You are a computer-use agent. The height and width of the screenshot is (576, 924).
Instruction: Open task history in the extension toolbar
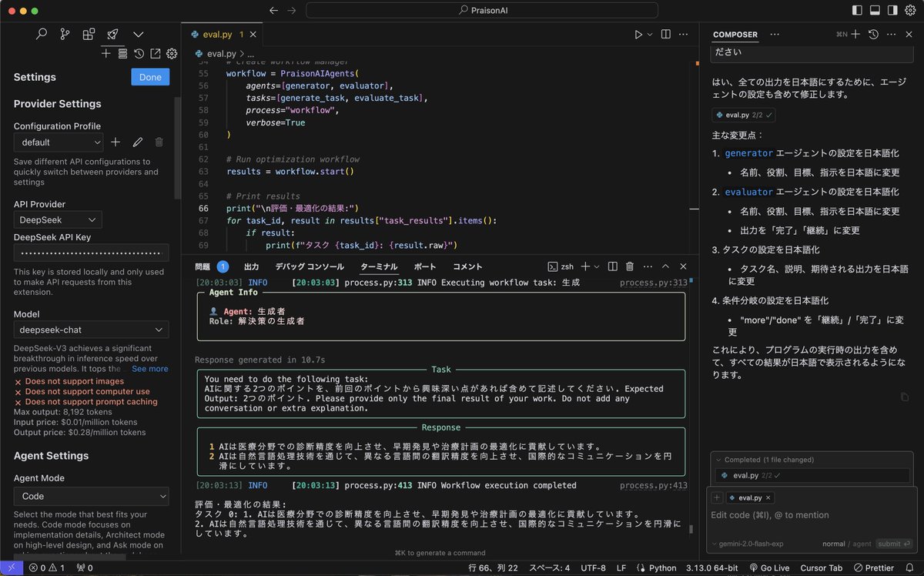[139, 53]
